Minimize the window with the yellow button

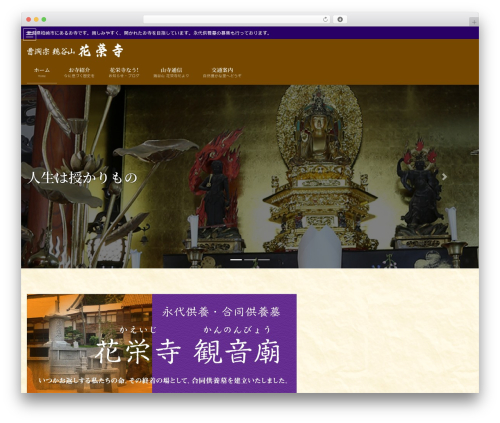click(36, 19)
